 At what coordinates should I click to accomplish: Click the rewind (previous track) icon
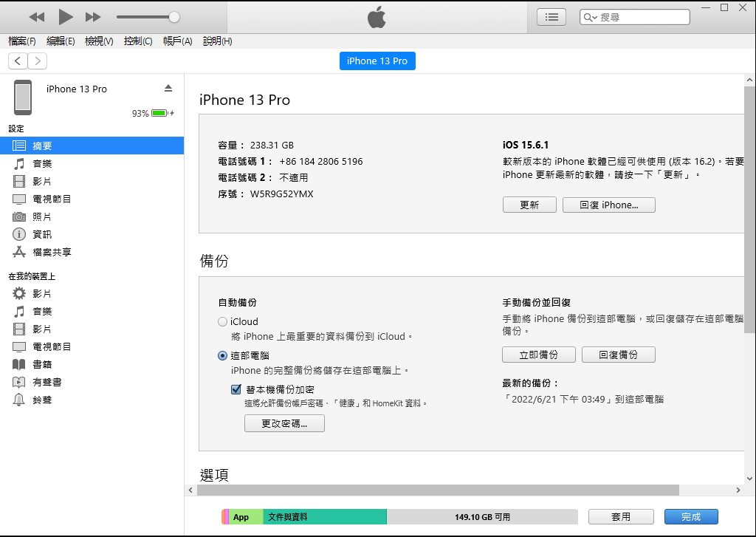pos(37,16)
